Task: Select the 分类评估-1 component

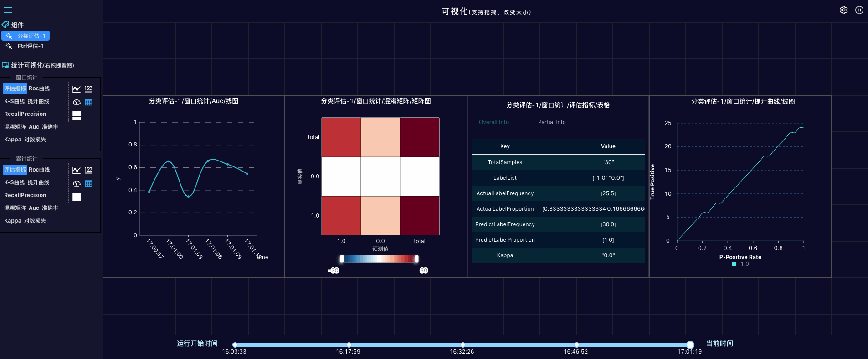Action: pos(26,36)
